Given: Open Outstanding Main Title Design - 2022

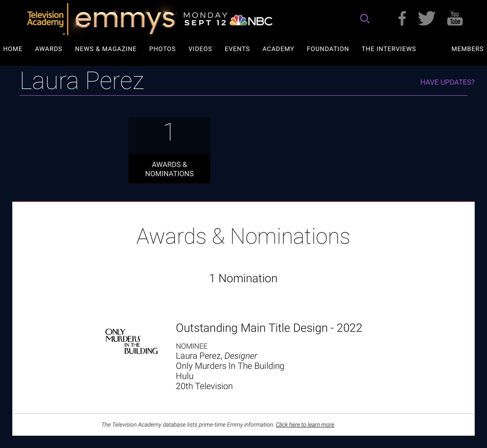Looking at the screenshot, I should click(x=269, y=328).
